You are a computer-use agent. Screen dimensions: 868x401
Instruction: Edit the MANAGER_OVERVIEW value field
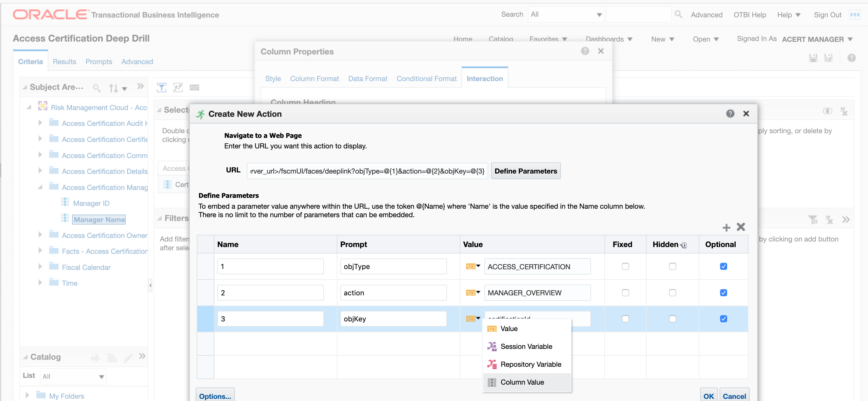click(x=537, y=293)
